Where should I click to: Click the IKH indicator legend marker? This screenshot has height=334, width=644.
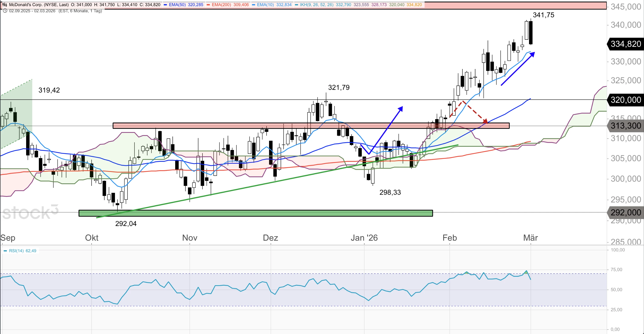click(296, 5)
